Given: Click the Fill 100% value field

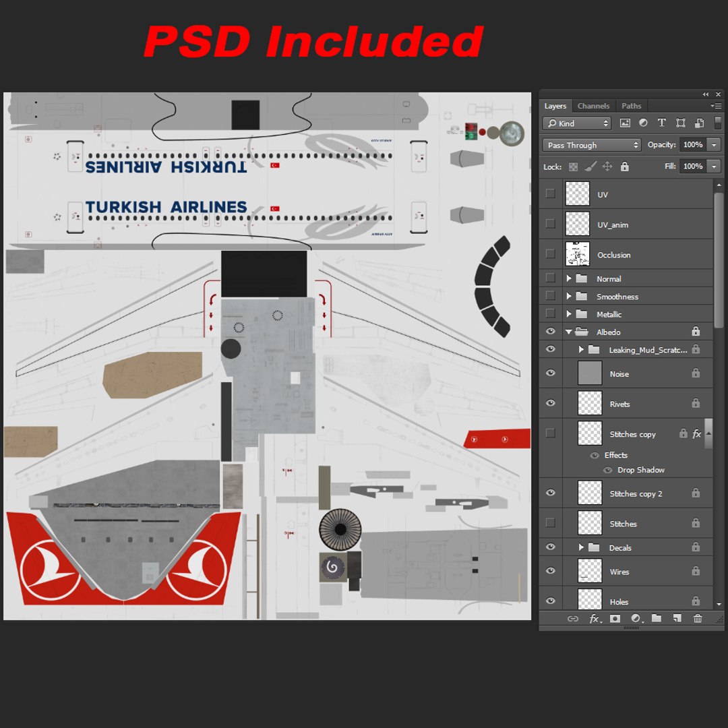Looking at the screenshot, I should pos(693,166).
